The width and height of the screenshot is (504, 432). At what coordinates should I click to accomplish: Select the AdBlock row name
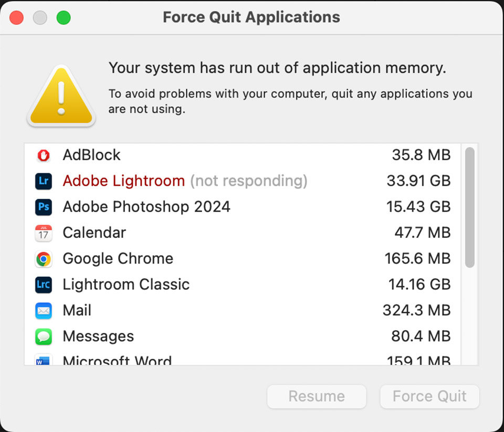[91, 155]
